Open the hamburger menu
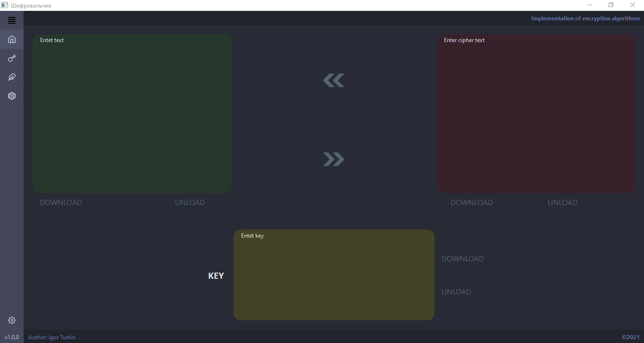Image resolution: width=644 pixels, height=343 pixels. tap(11, 20)
